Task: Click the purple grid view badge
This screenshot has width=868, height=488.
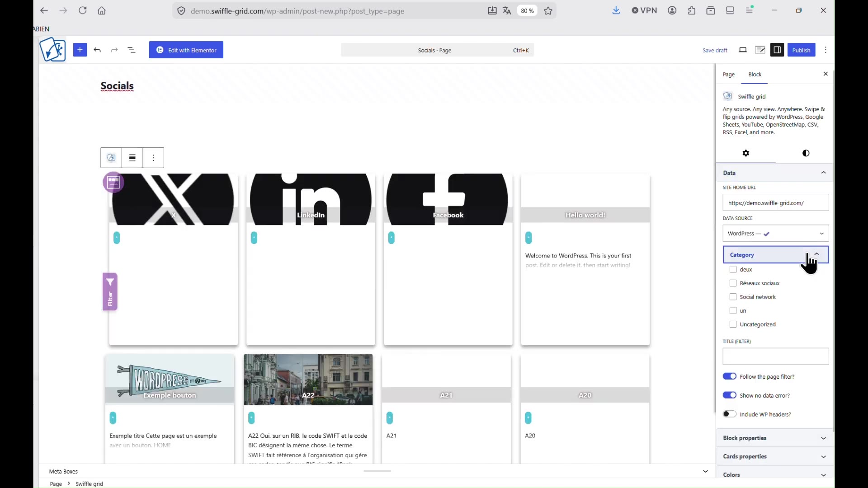Action: (x=113, y=183)
